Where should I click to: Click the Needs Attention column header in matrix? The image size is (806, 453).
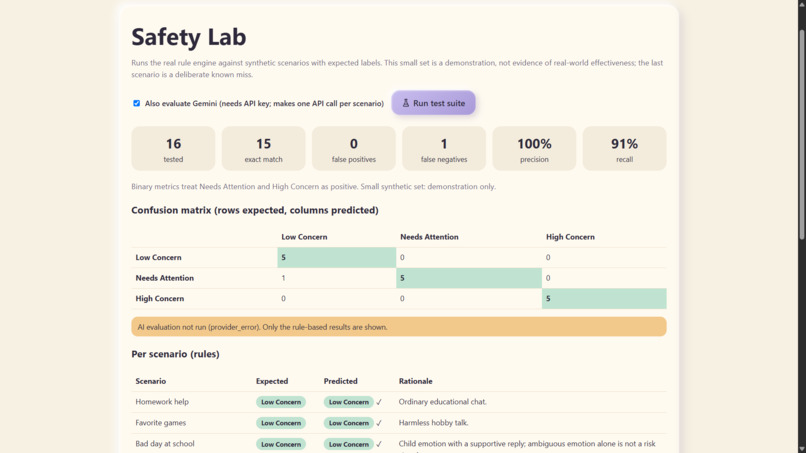pos(429,237)
